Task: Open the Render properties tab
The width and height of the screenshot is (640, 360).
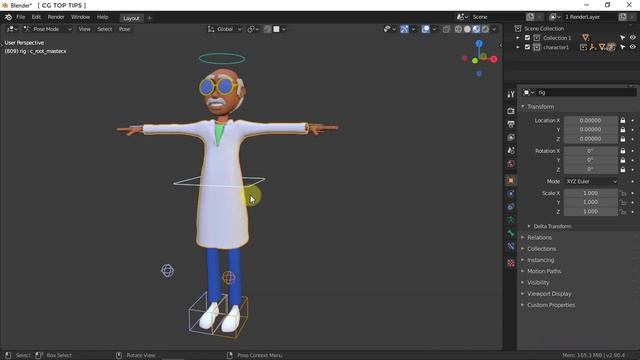Action: pos(511,111)
